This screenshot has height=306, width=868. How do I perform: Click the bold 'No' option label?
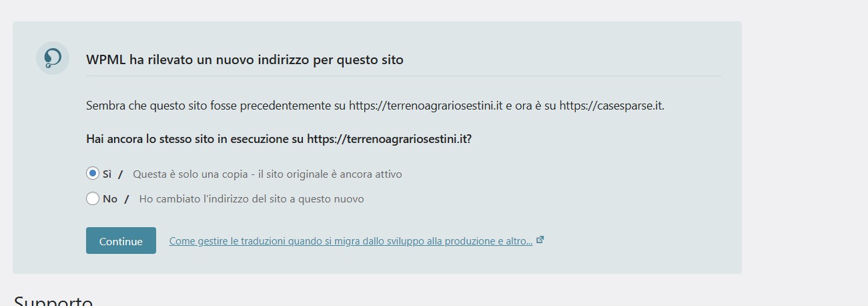109,199
